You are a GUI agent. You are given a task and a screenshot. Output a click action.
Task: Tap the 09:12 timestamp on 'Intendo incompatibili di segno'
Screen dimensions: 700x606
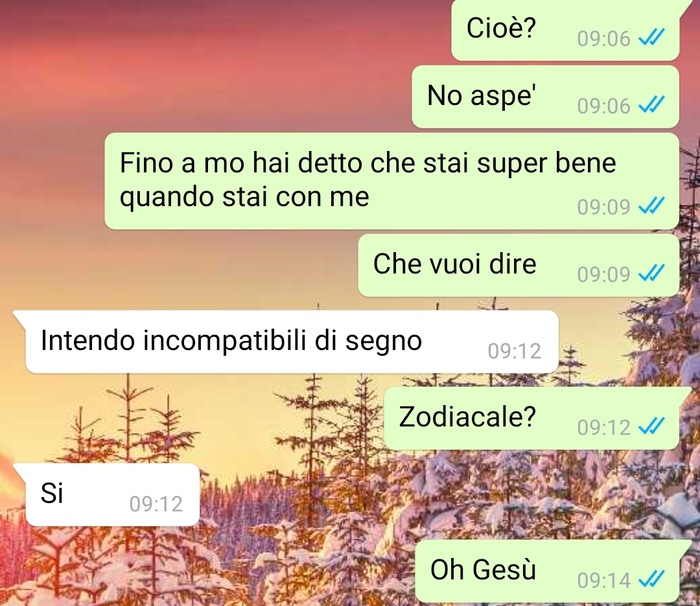point(514,351)
